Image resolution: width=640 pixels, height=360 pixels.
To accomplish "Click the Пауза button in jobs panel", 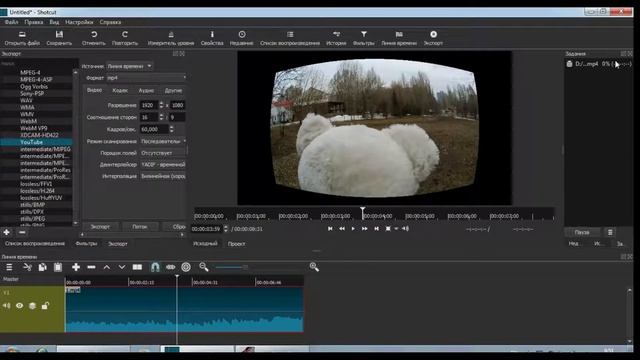I will (x=582, y=232).
